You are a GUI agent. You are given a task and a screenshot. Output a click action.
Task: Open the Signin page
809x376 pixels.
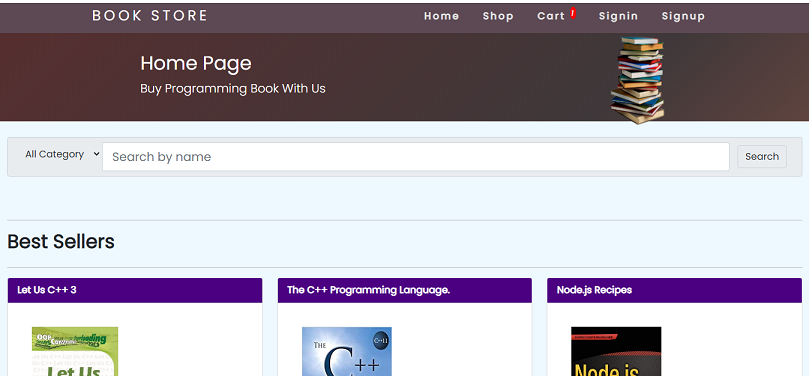pos(618,16)
